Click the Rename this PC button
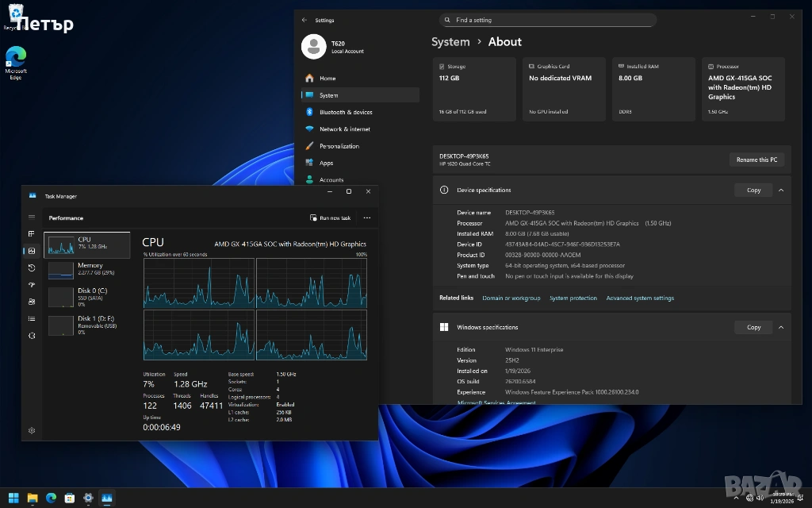812x508 pixels. point(756,160)
